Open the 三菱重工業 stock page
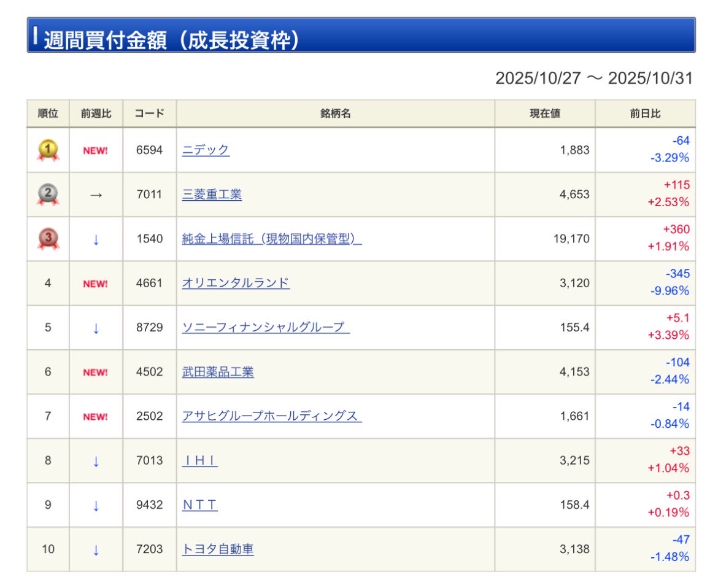 212,195
